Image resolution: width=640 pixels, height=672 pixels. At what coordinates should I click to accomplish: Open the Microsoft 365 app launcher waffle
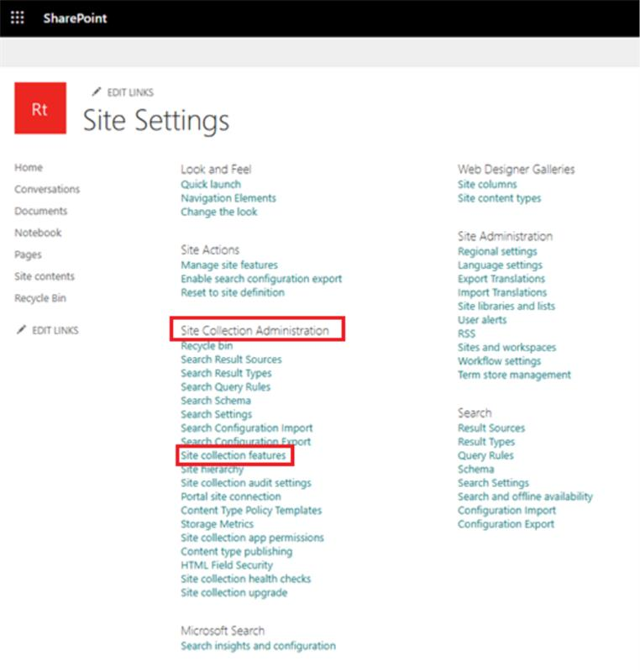17,17
